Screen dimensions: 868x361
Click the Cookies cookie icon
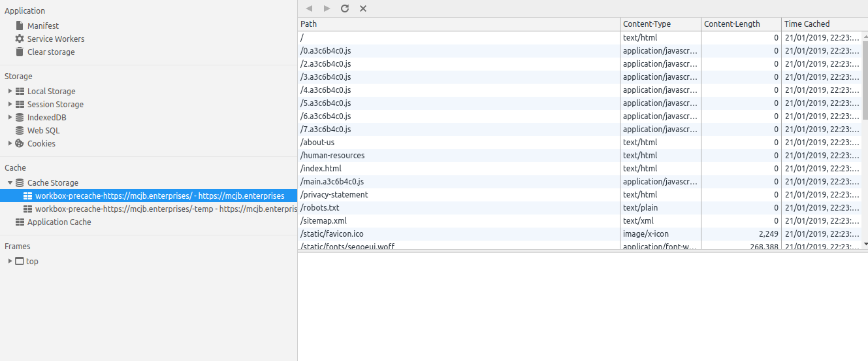point(20,143)
